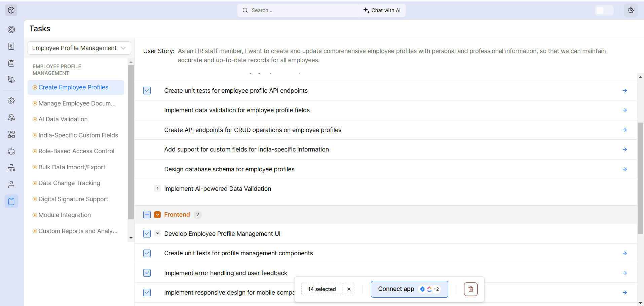Click the user profile icon in the sidebar
The height and width of the screenshot is (306, 644).
pos(11,184)
